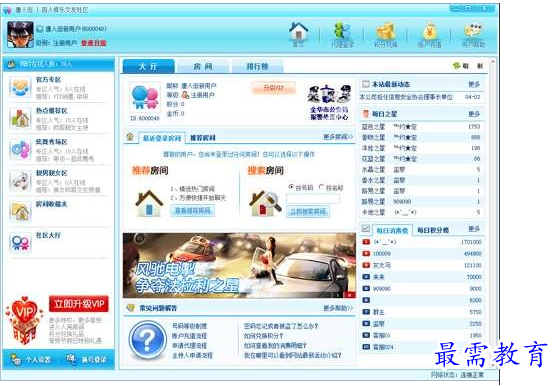Click the chart icon beside 每日消费榜
Screen dimensions: 556x386
click(x=365, y=229)
